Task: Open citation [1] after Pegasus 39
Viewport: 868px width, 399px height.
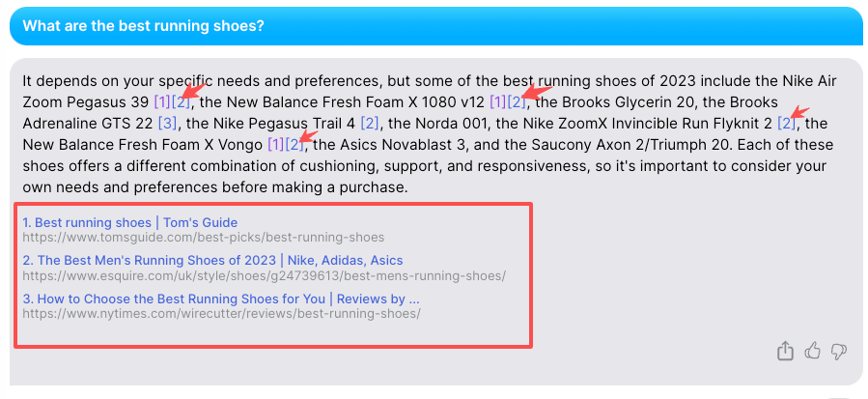Action: pyautogui.click(x=161, y=101)
